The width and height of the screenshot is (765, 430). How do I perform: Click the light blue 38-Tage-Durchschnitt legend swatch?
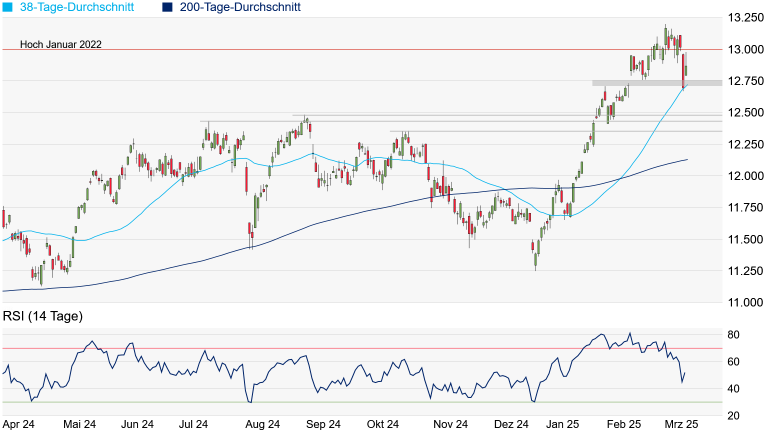[x=8, y=8]
